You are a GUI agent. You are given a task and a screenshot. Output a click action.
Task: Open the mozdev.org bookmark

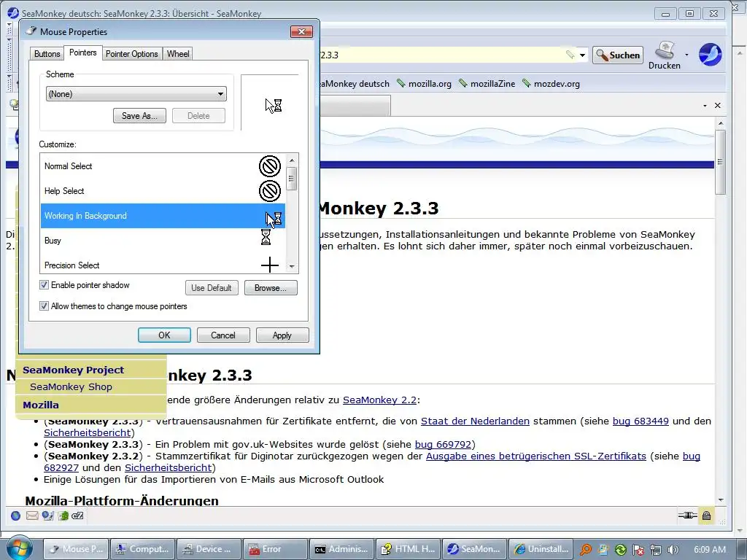[550, 84]
